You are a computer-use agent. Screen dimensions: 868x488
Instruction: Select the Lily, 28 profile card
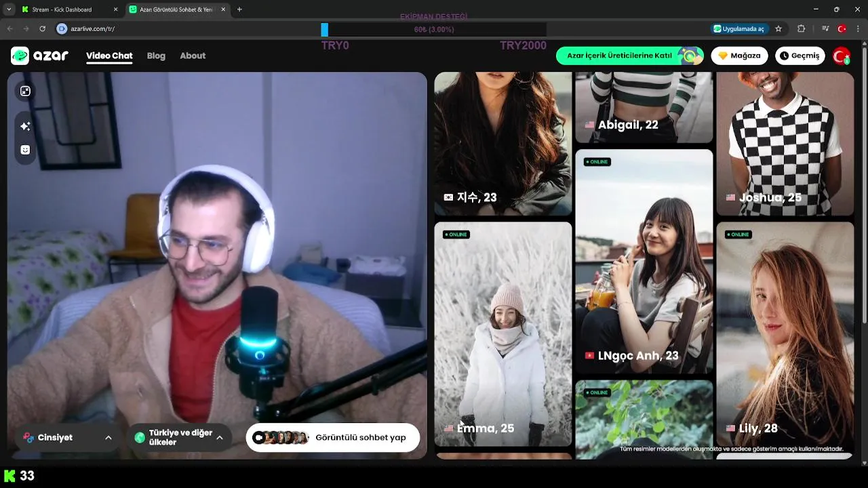(x=785, y=334)
